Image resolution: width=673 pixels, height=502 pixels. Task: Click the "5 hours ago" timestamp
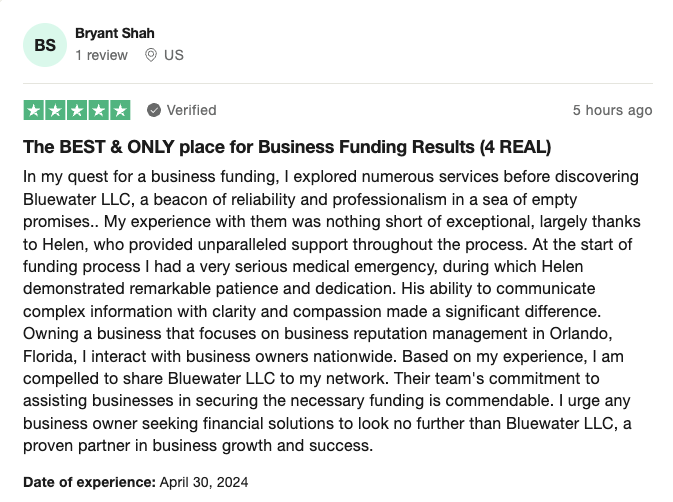click(612, 110)
